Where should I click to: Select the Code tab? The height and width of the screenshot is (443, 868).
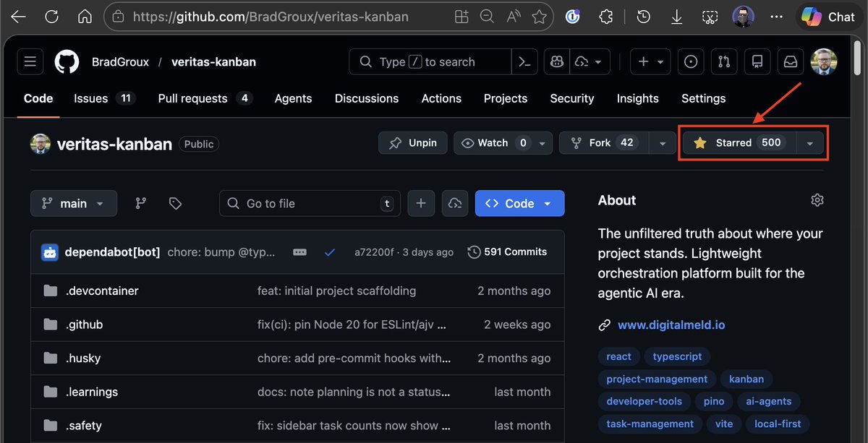pyautogui.click(x=38, y=98)
